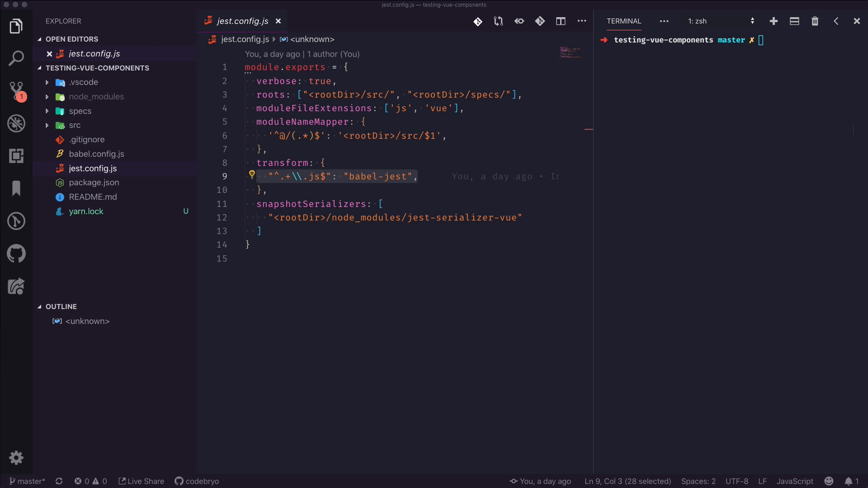Toggle file blame eye icon
This screenshot has width=868, height=488.
pos(519,21)
